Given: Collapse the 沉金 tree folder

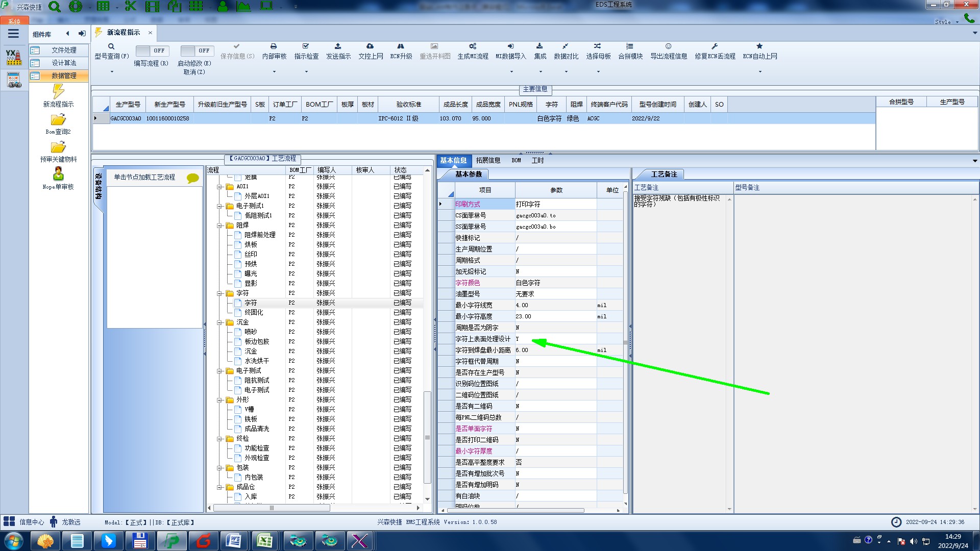Looking at the screenshot, I should [x=219, y=322].
